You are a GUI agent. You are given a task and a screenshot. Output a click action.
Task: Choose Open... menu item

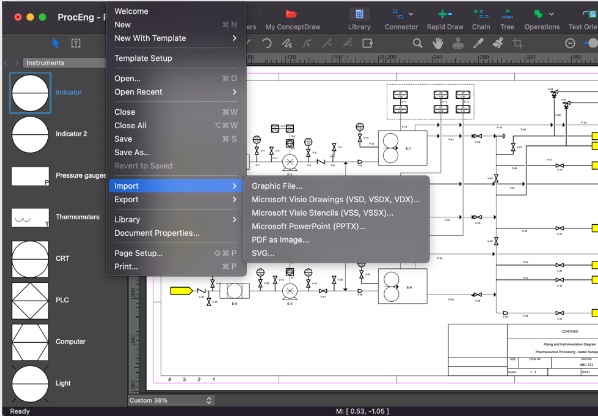point(176,79)
